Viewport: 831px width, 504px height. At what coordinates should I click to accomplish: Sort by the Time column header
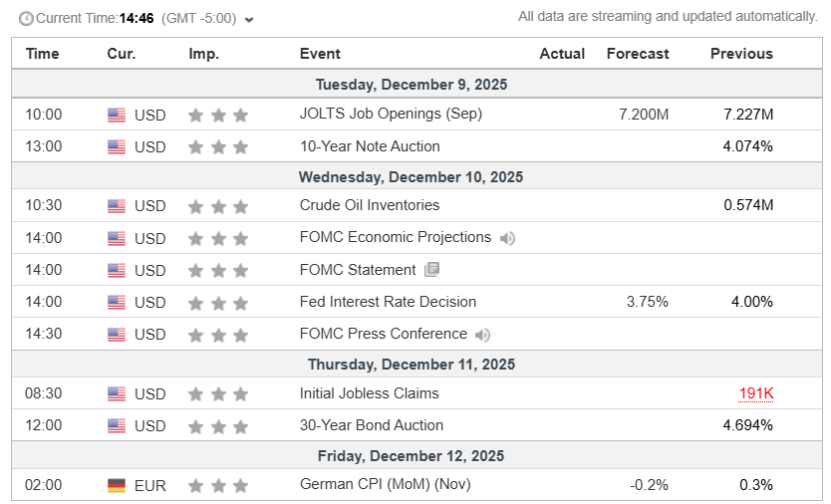pos(43,54)
